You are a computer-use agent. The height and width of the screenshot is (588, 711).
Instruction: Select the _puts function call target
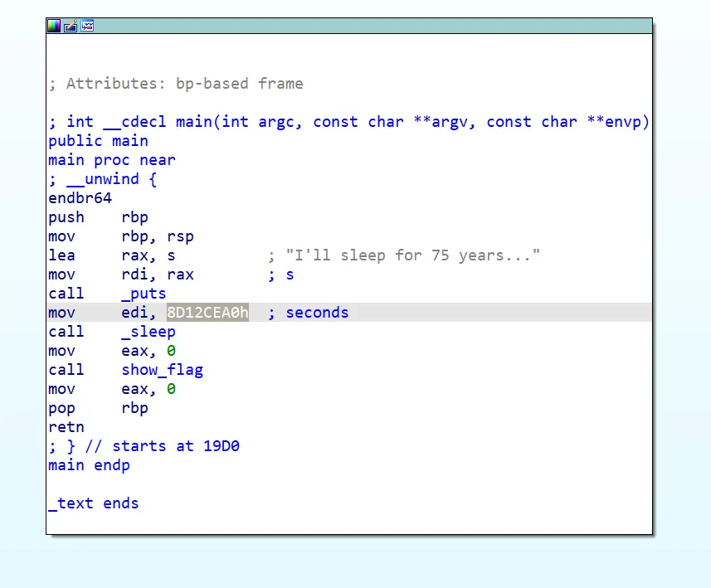[x=144, y=294]
